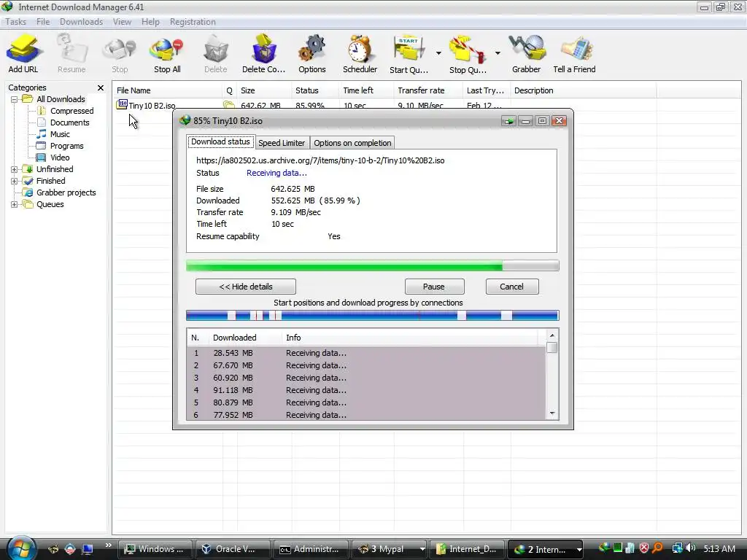
Task: Open the Tasks menu
Action: pos(16,22)
